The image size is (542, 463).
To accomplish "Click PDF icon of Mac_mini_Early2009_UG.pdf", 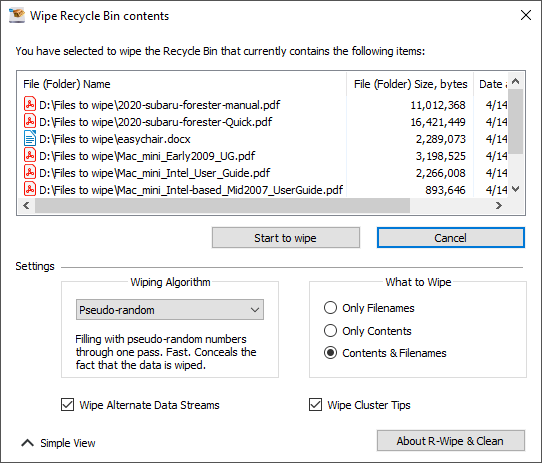I will 30,155.
